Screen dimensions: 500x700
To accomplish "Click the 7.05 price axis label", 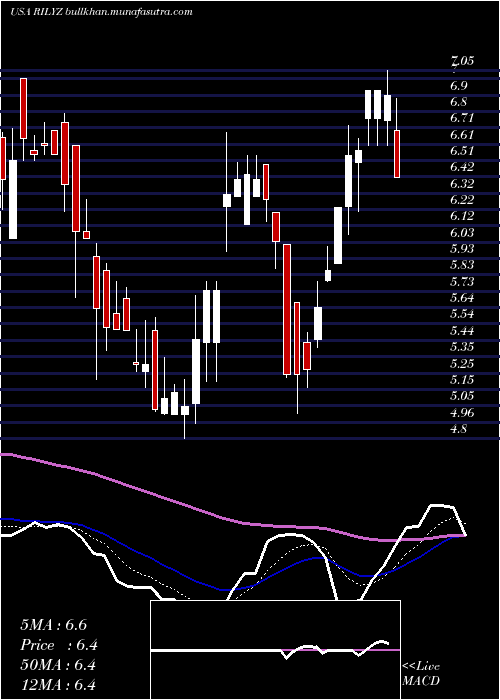I will [461, 61].
